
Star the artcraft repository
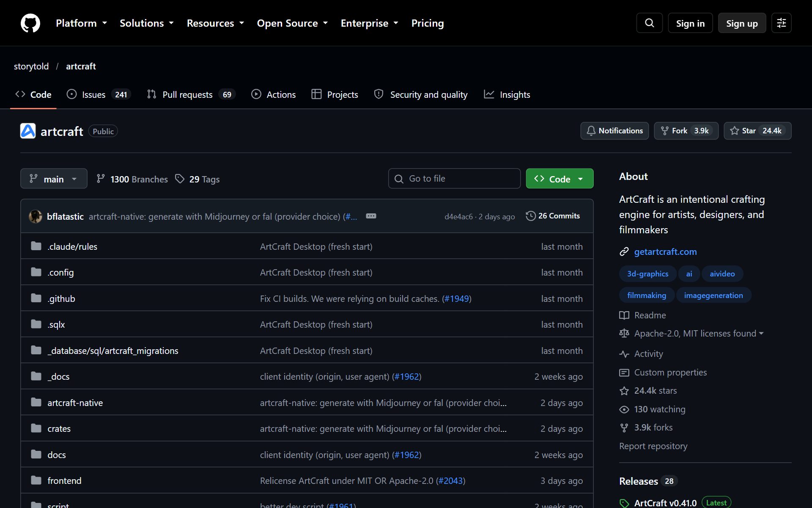pyautogui.click(x=757, y=131)
